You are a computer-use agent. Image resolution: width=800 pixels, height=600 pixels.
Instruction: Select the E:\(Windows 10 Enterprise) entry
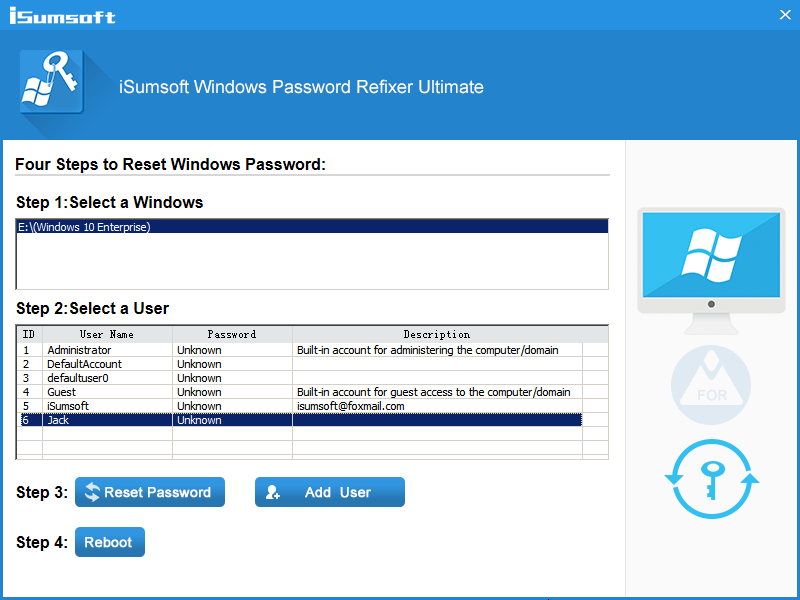pos(312,227)
